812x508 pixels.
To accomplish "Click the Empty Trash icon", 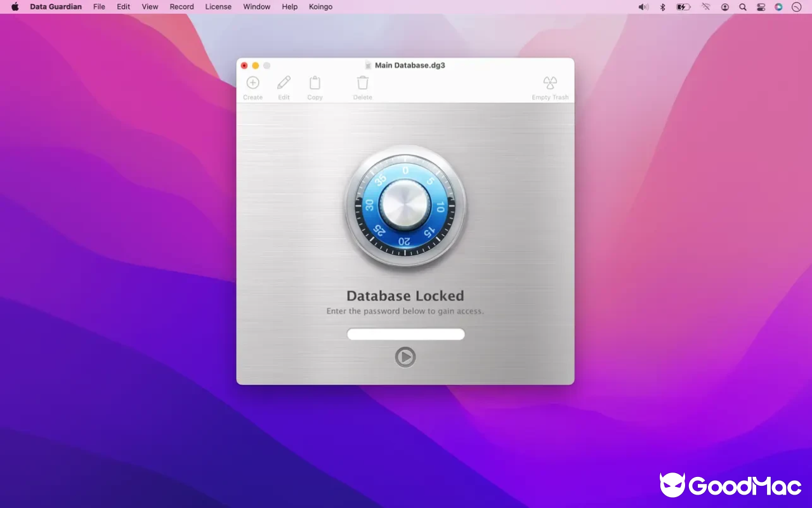I will click(549, 83).
